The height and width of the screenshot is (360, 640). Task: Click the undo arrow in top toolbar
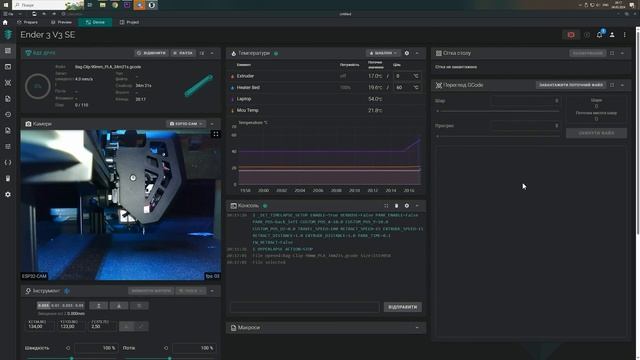[44, 14]
